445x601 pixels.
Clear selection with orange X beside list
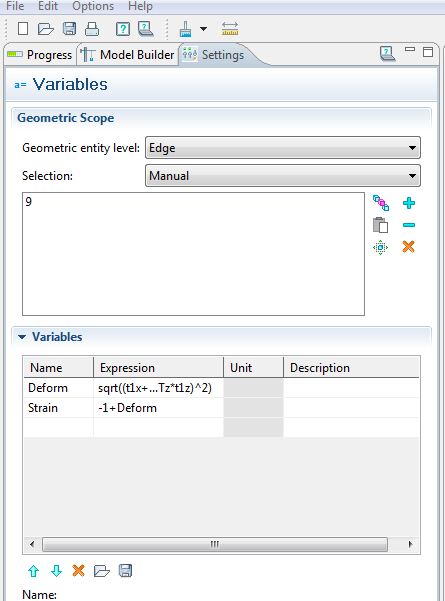click(x=409, y=247)
